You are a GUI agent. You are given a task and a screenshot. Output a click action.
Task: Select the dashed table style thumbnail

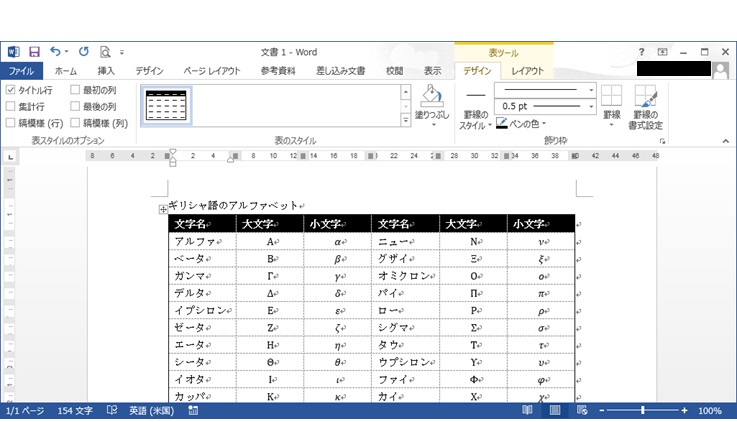tap(166, 106)
